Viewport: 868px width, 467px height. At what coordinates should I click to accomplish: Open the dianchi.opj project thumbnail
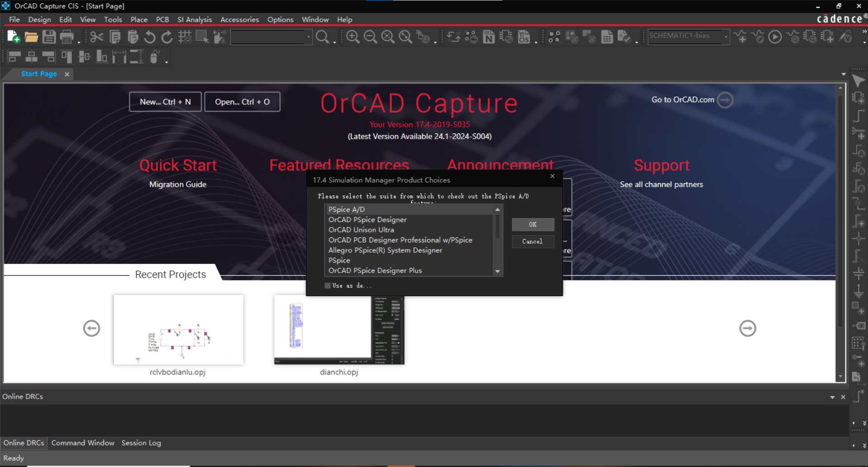339,330
